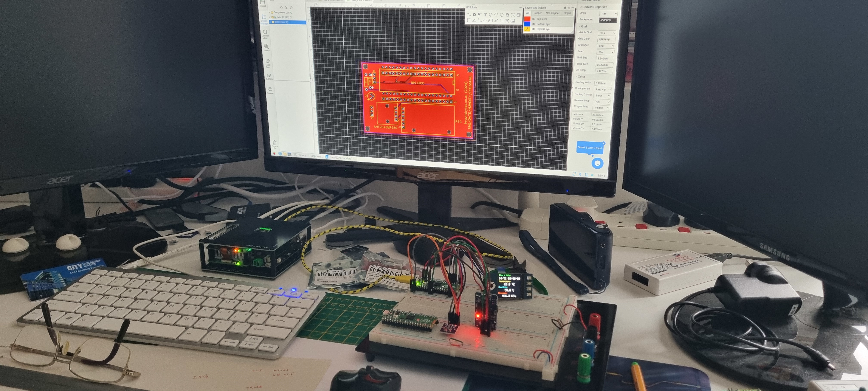Open the round blue chat button
This screenshot has height=391, width=868.
pyautogui.click(x=598, y=163)
